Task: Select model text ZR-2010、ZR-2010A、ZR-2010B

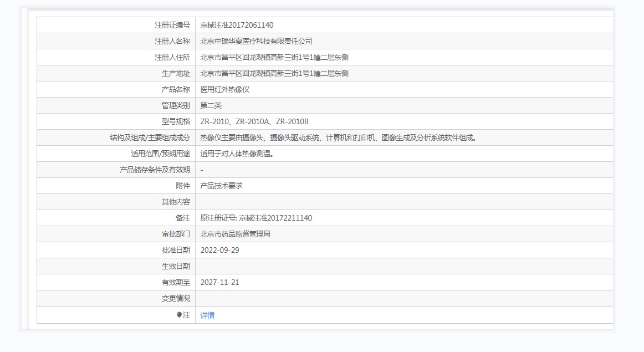Action: tap(254, 121)
